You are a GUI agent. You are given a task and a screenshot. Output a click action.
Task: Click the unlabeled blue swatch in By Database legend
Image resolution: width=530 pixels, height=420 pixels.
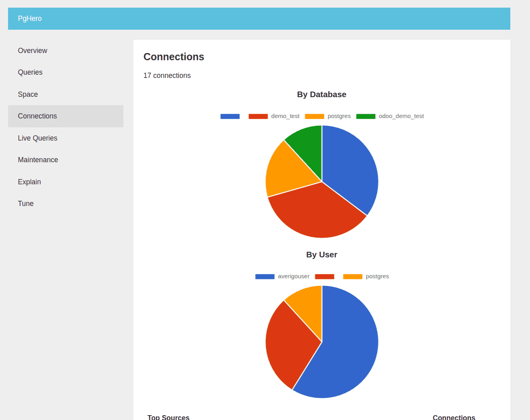click(229, 116)
